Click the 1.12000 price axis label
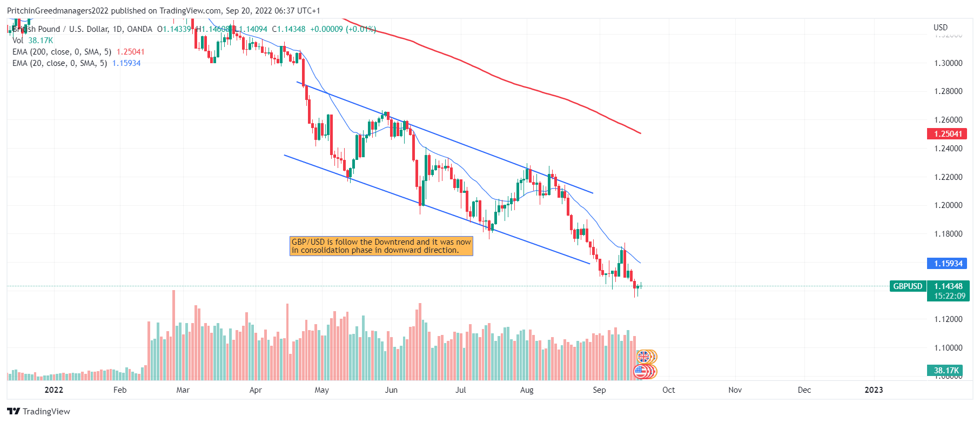This screenshot has height=423, width=980. pyautogui.click(x=948, y=319)
